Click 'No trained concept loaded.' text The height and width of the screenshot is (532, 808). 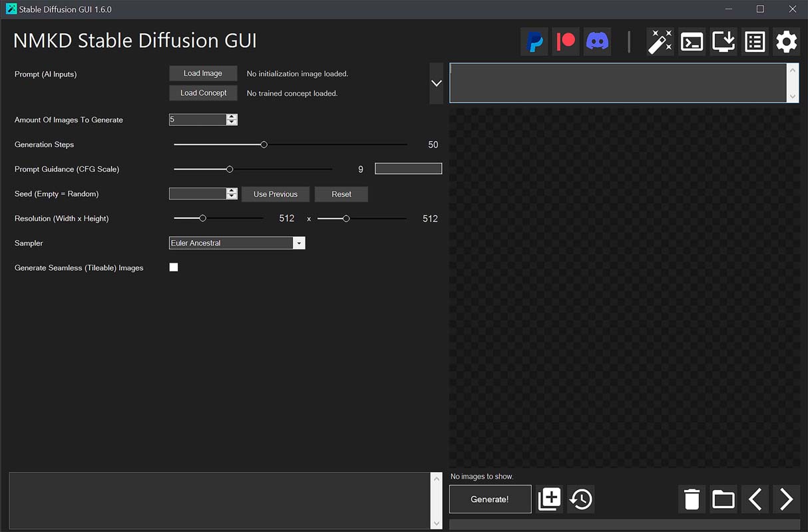[292, 94]
